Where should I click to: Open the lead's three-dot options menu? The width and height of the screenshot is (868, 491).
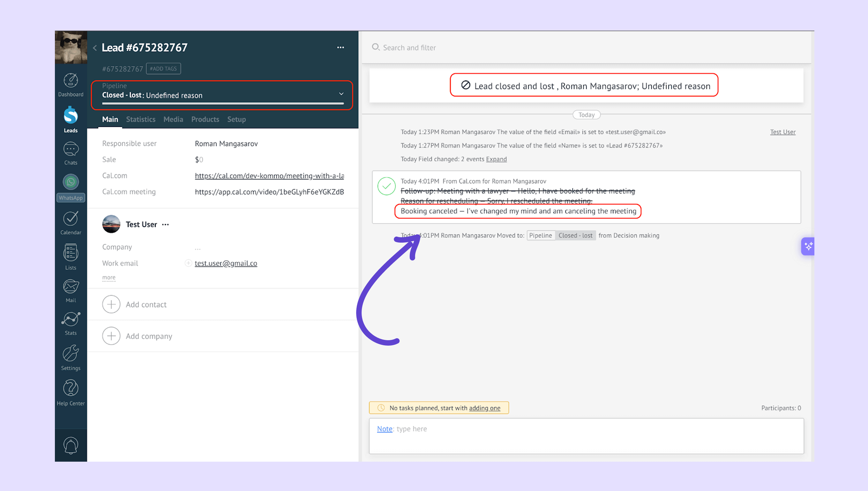pos(340,48)
